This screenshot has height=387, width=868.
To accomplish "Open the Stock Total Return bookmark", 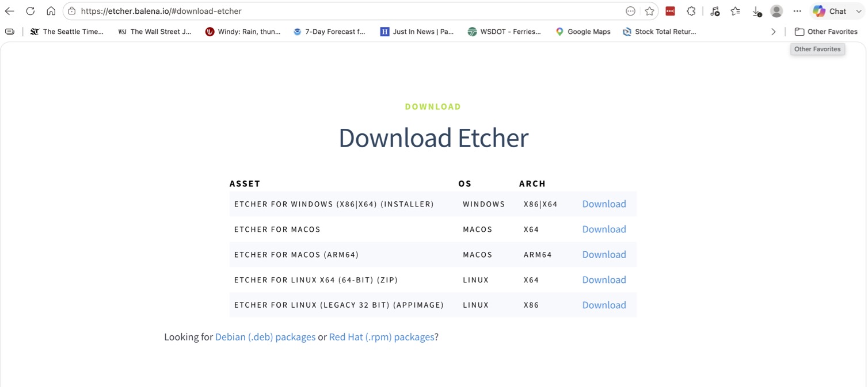I will click(x=660, y=32).
